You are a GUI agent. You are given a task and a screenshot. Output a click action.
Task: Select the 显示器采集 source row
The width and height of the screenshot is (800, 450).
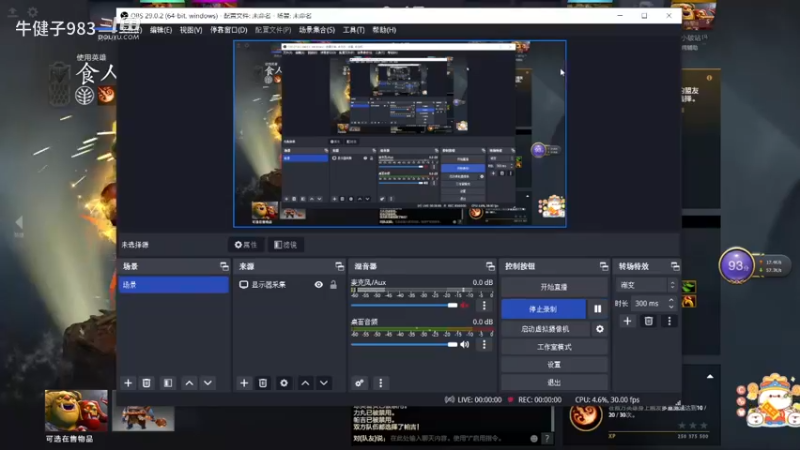[289, 285]
